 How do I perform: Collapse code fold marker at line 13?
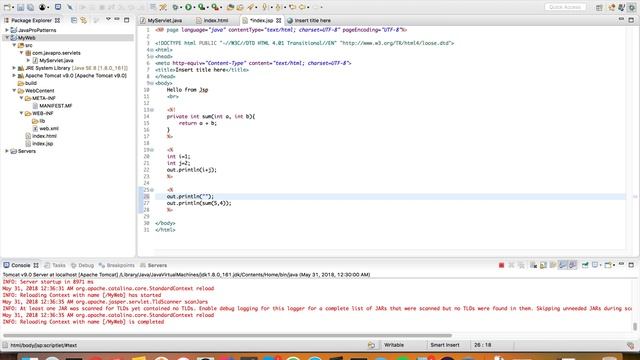pos(152,110)
